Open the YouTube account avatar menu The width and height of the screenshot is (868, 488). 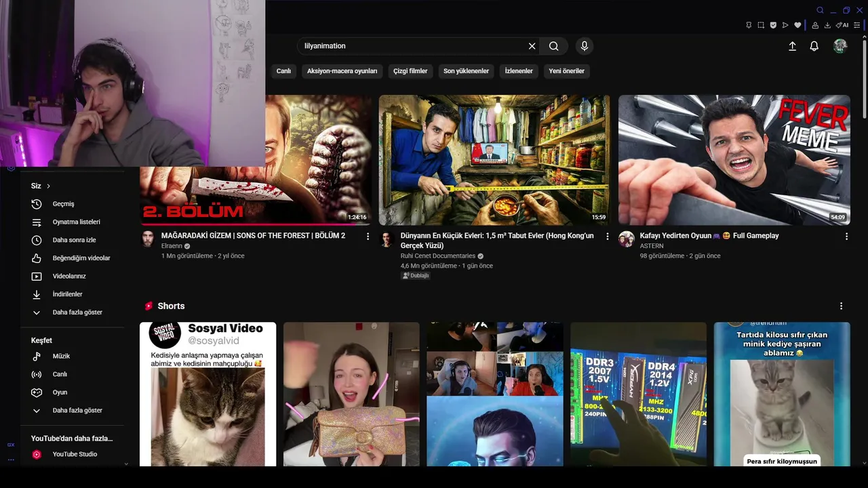click(840, 46)
